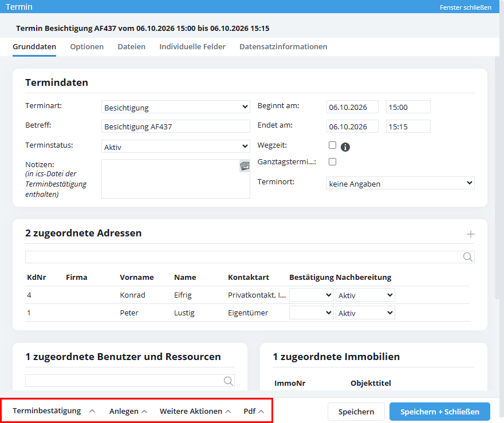The width and height of the screenshot is (504, 423).
Task: Click the Beginnt am time field
Action: [x=408, y=107]
